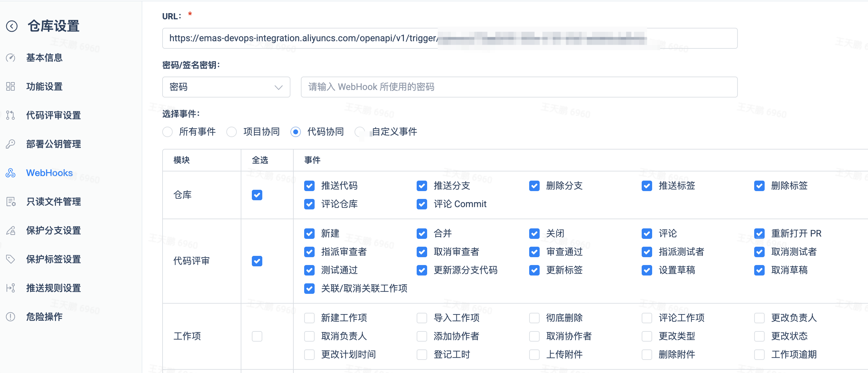Open 危险操作 section
Image resolution: width=868 pixels, height=373 pixels.
(x=44, y=317)
